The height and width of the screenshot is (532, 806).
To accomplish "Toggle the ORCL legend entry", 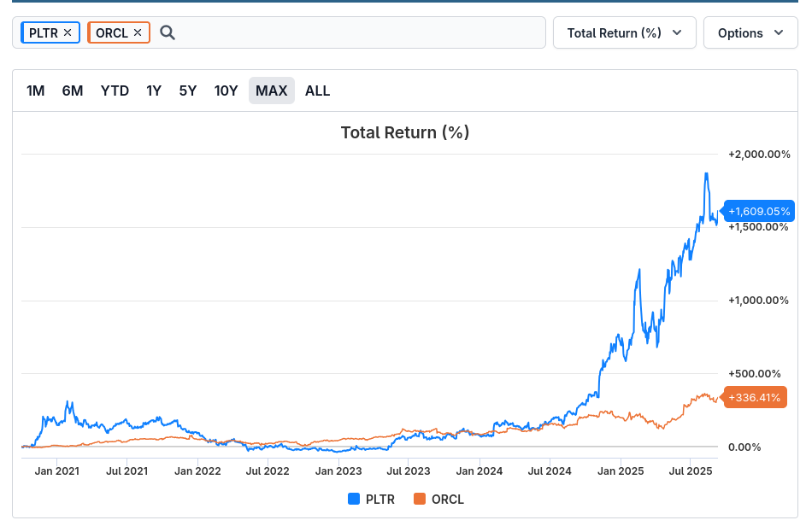I will point(438,500).
